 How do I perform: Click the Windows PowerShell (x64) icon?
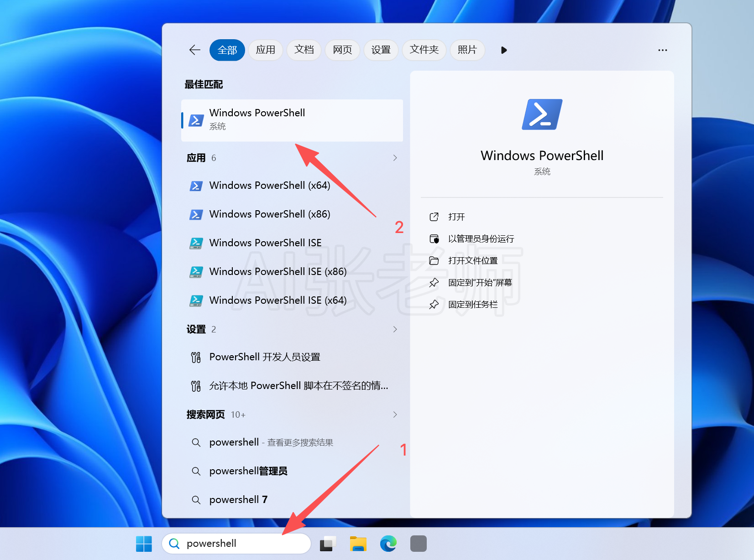[x=196, y=186]
